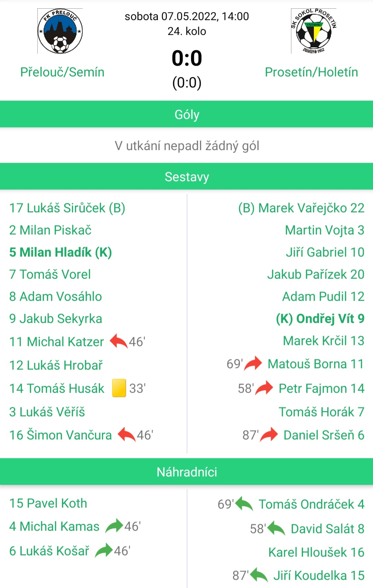Click the red arrow beside Daniel Sršeň
373x588 pixels.
[269, 435]
